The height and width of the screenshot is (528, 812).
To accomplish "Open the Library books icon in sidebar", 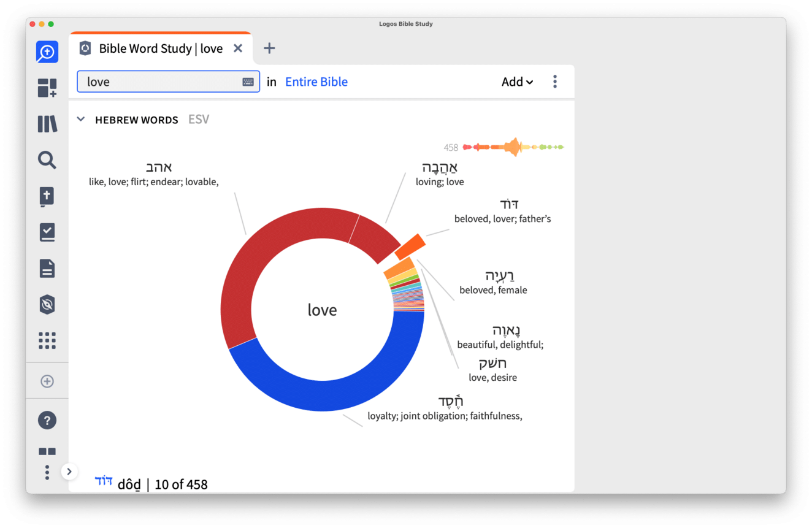I will 47,124.
